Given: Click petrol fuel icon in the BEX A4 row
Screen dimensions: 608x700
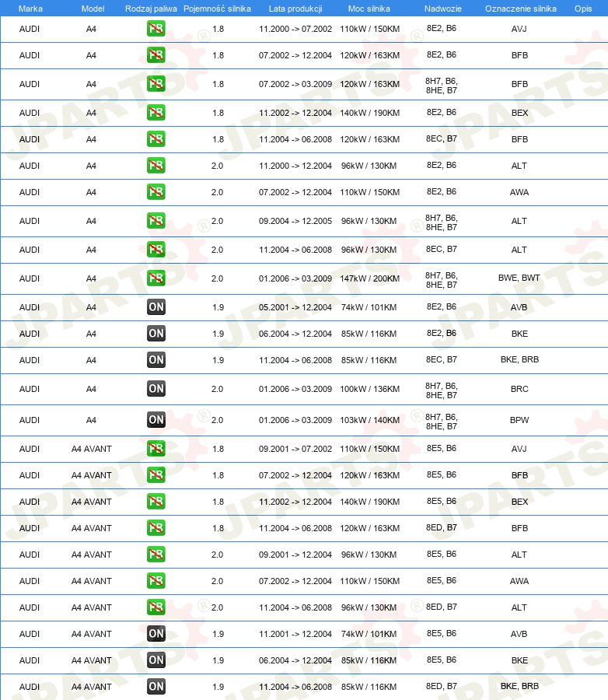Looking at the screenshot, I should click(155, 113).
